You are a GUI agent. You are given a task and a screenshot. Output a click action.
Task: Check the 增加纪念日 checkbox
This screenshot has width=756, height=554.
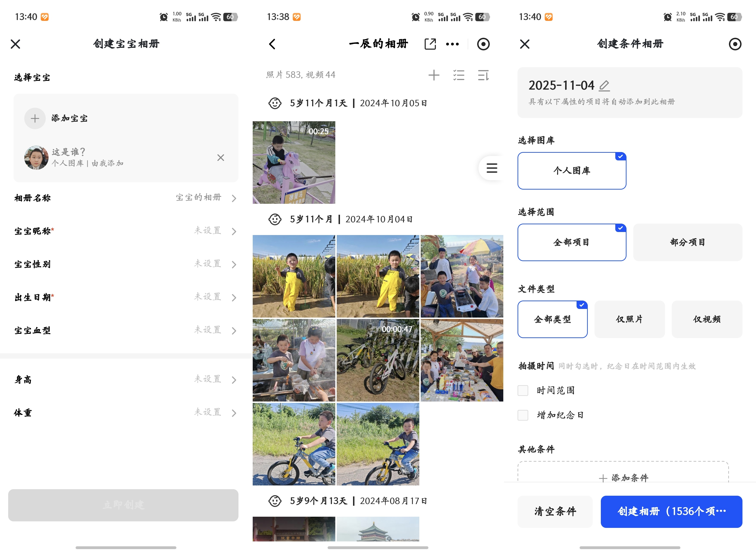click(523, 415)
